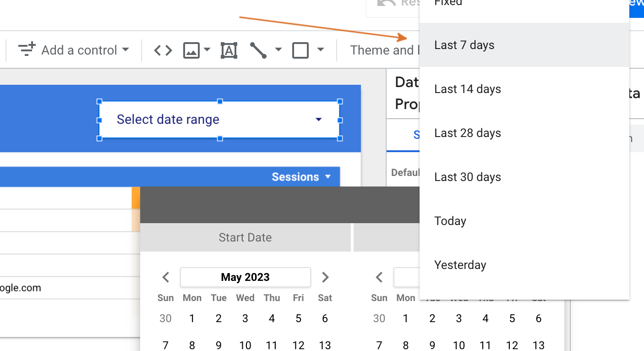Choose the line drawing tool icon
Image resolution: width=644 pixels, height=351 pixels.
click(258, 50)
